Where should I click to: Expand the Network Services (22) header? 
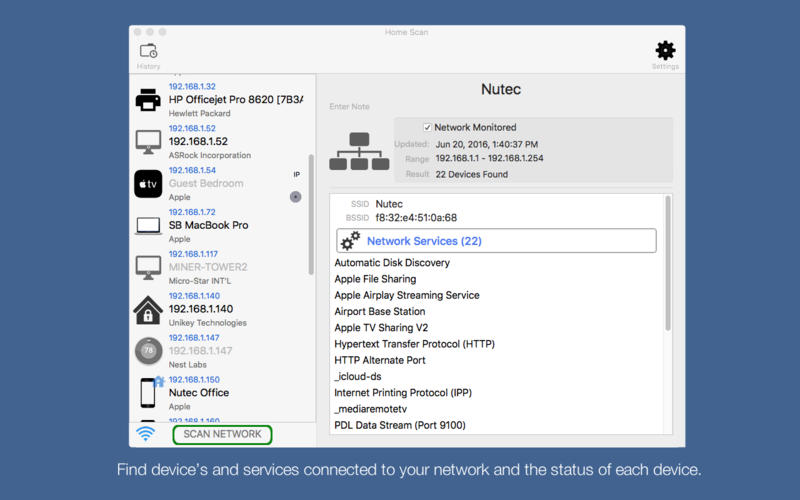(496, 240)
